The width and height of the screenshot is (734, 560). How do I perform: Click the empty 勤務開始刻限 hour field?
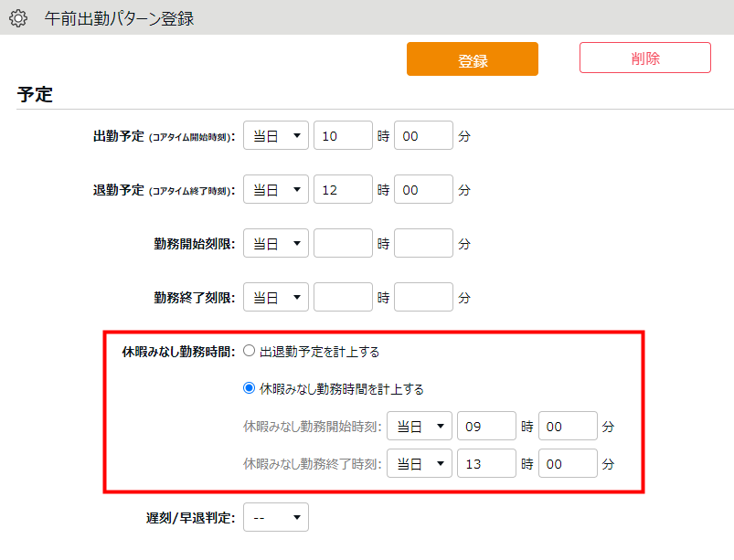[343, 244]
